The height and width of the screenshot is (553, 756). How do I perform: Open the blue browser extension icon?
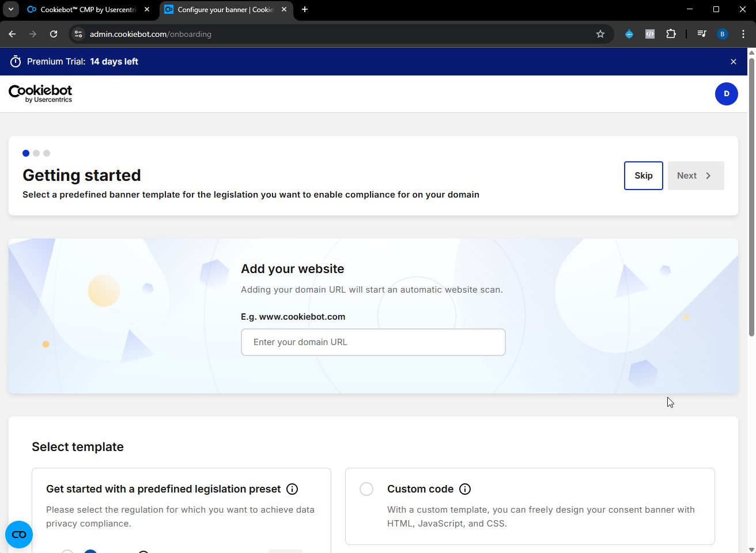pyautogui.click(x=629, y=34)
